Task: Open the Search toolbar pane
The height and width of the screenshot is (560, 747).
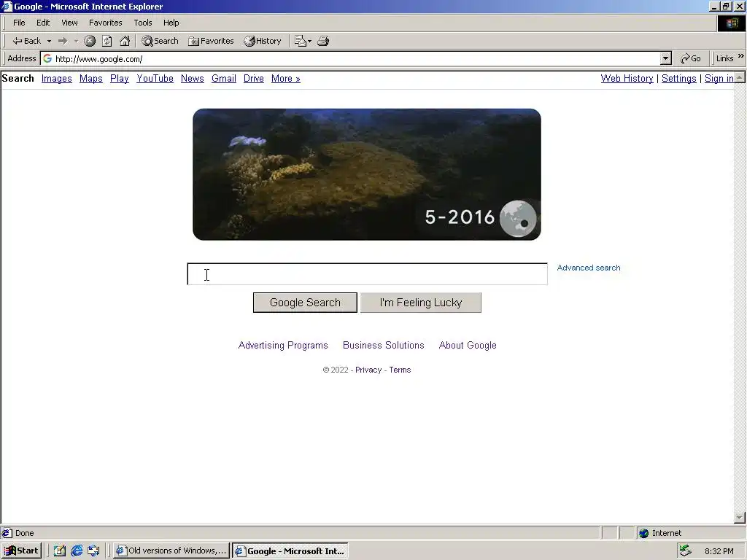Action: 160,41
